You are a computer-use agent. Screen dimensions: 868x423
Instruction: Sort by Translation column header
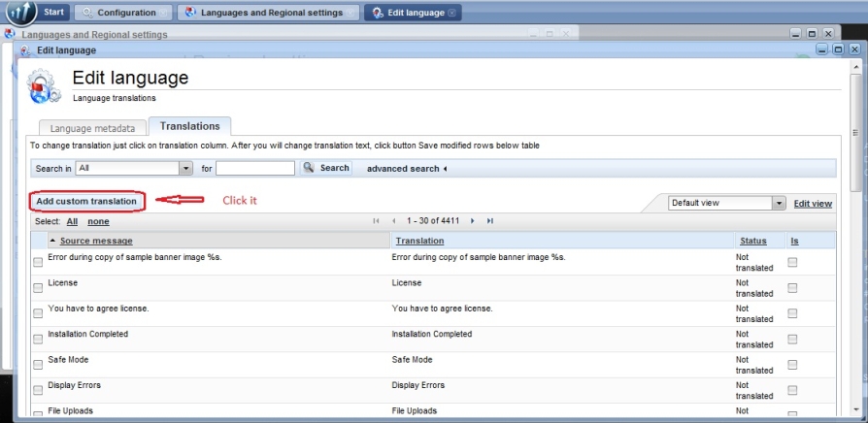pyautogui.click(x=419, y=241)
